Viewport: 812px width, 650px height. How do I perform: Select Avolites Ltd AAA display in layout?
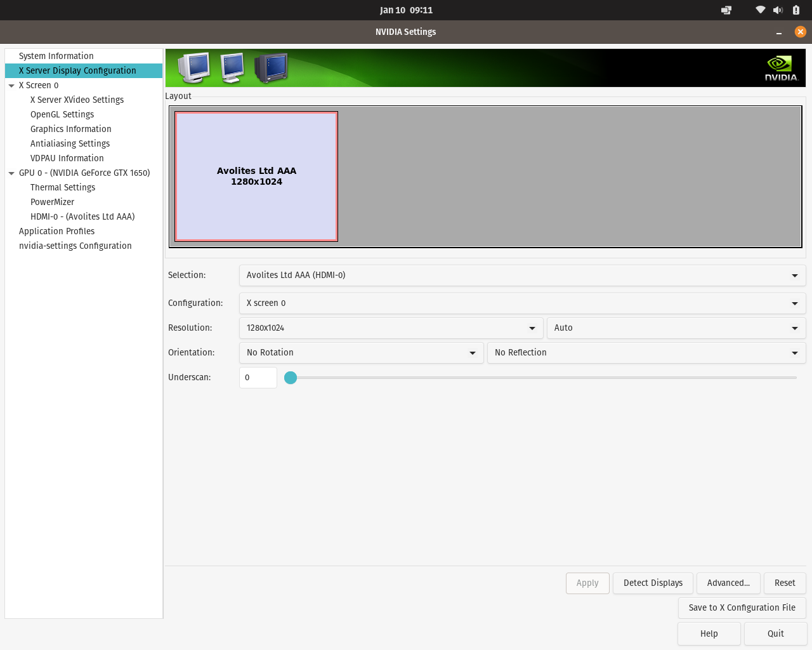tap(256, 176)
